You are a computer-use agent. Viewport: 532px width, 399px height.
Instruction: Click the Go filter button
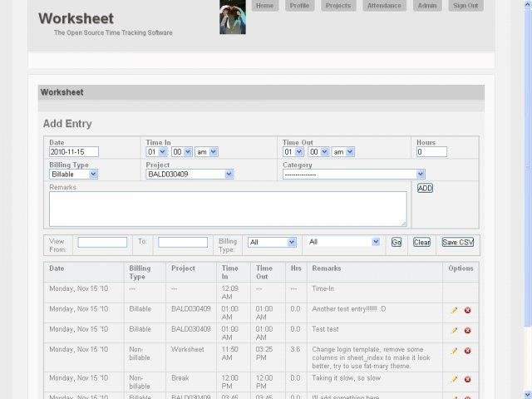(x=397, y=242)
